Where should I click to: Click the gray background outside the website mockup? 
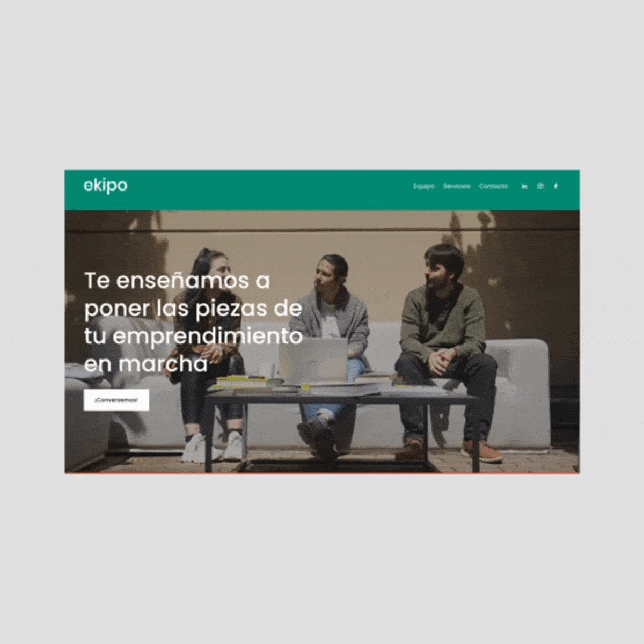pos(322,558)
